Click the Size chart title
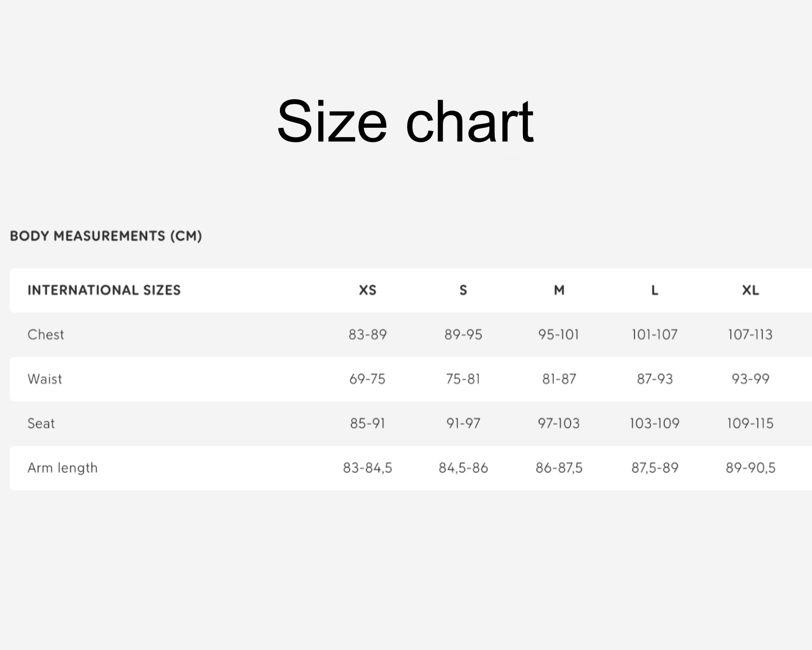The height and width of the screenshot is (650, 812). (405, 121)
